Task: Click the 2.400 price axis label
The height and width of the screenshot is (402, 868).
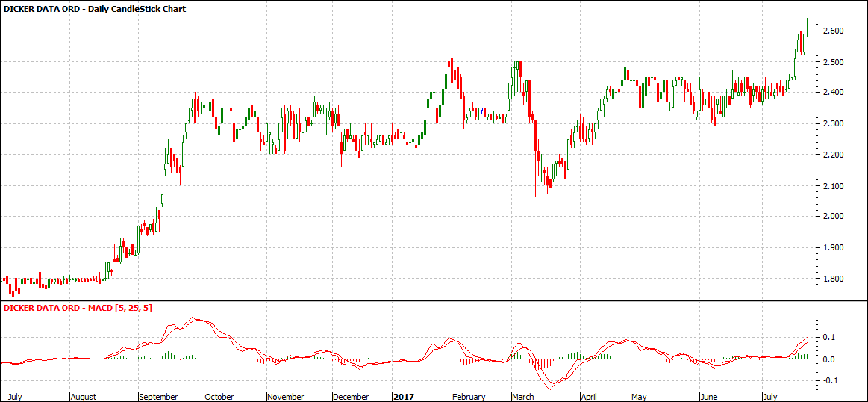Action: (x=831, y=92)
